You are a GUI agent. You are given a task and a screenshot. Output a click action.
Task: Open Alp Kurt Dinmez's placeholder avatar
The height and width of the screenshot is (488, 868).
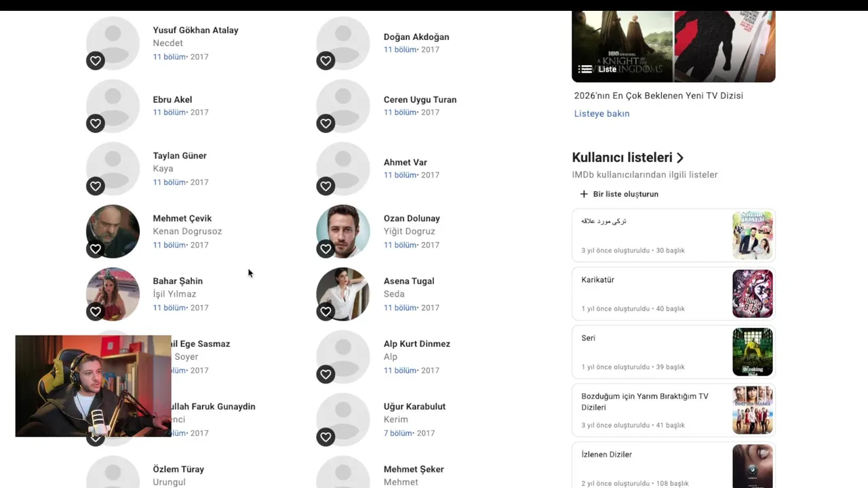click(343, 357)
